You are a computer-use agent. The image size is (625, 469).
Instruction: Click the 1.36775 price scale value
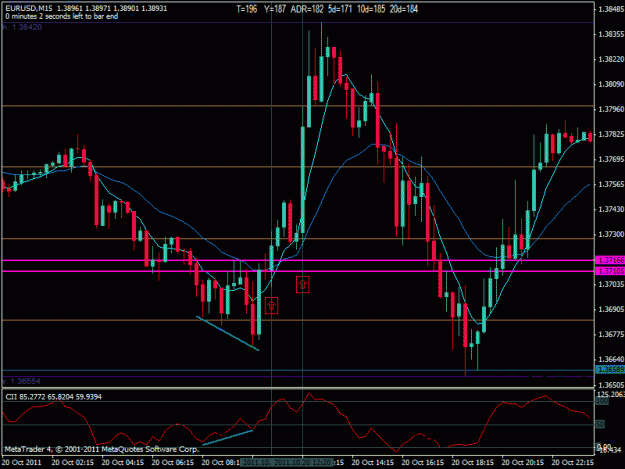coord(611,334)
